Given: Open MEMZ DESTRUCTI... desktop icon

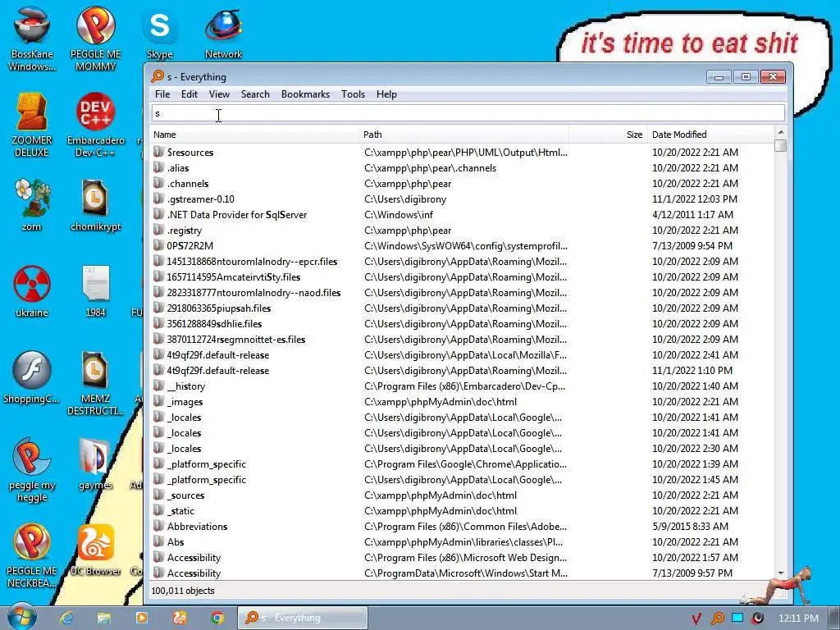Looking at the screenshot, I should pos(95,383).
